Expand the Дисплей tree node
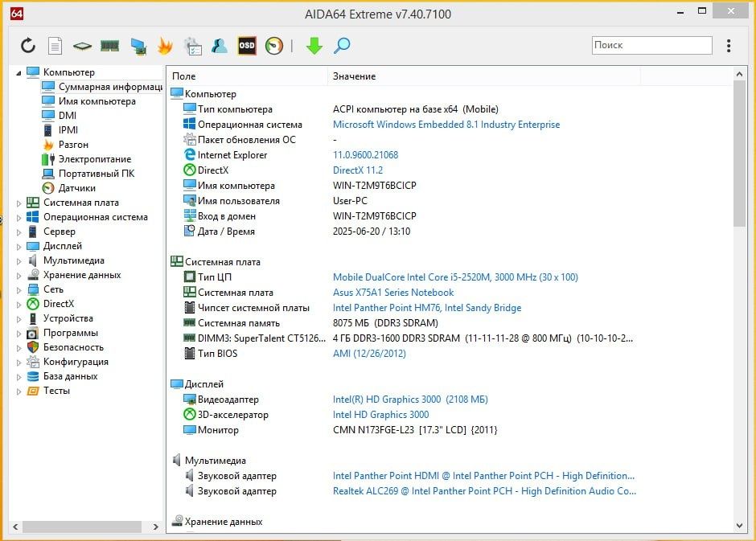 point(18,247)
